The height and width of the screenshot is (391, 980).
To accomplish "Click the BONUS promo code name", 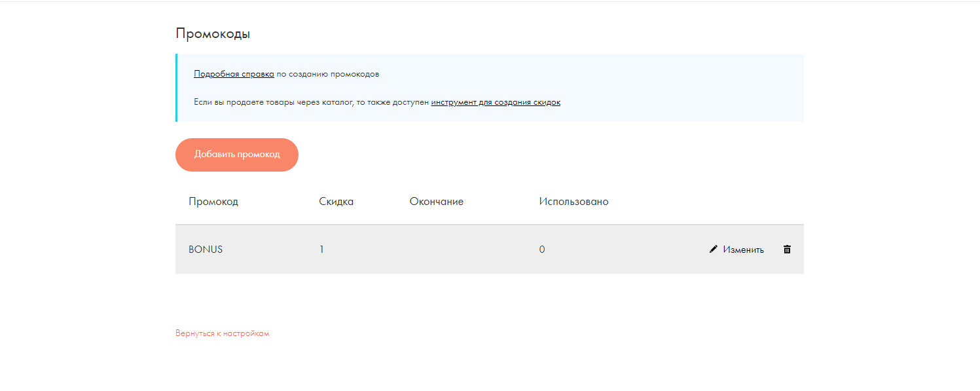I will coord(205,249).
